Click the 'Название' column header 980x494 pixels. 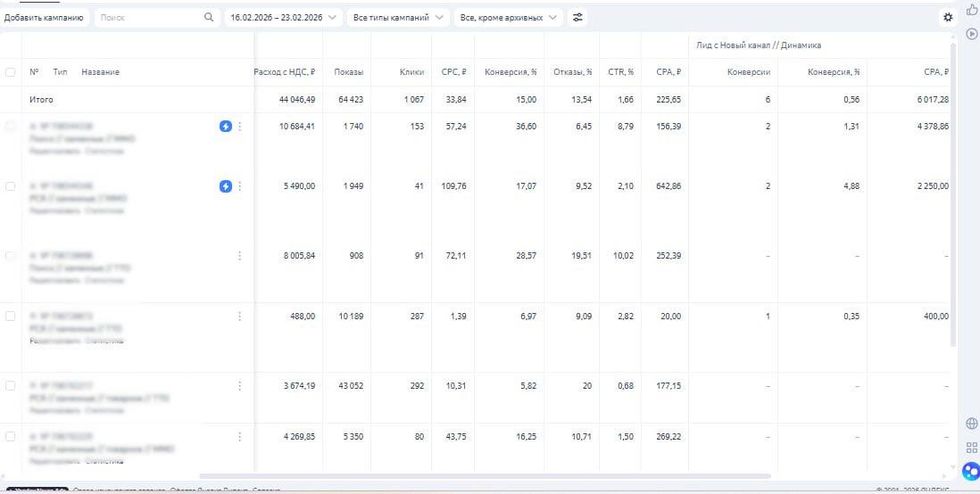click(100, 72)
